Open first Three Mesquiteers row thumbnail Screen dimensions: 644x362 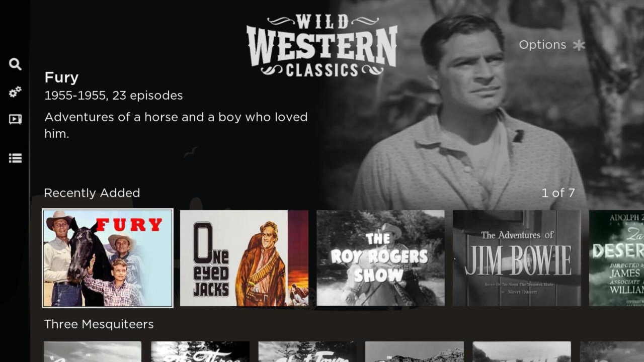(x=93, y=352)
